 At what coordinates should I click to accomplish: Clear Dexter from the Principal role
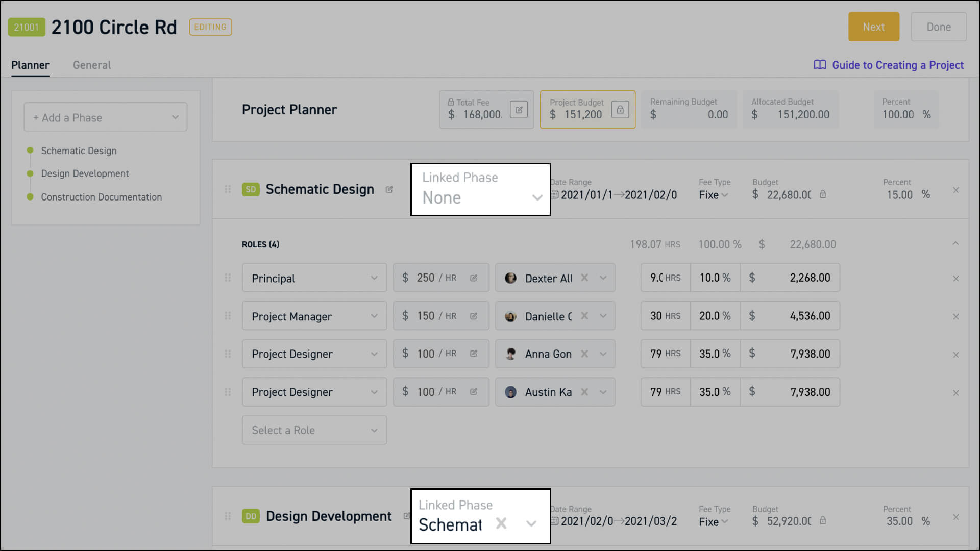(584, 278)
